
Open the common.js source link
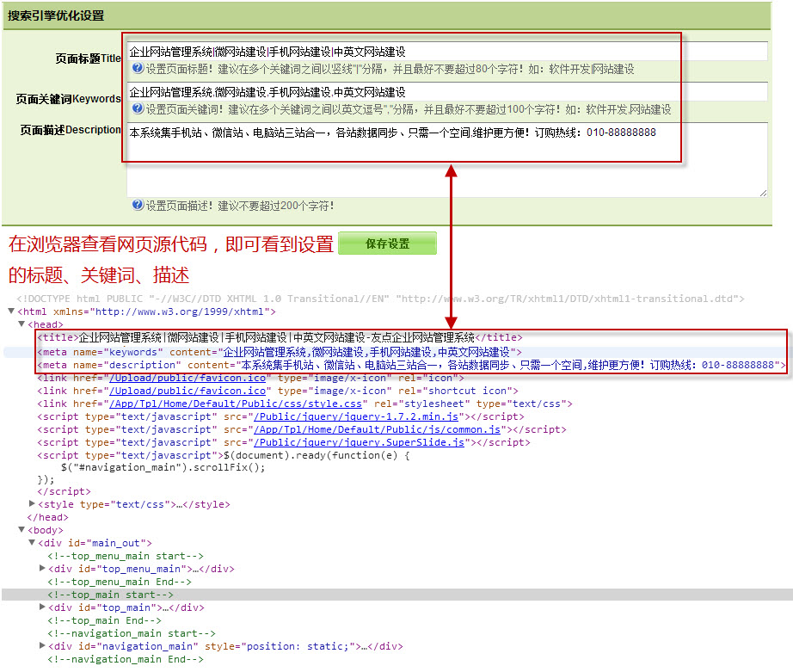coord(378,429)
